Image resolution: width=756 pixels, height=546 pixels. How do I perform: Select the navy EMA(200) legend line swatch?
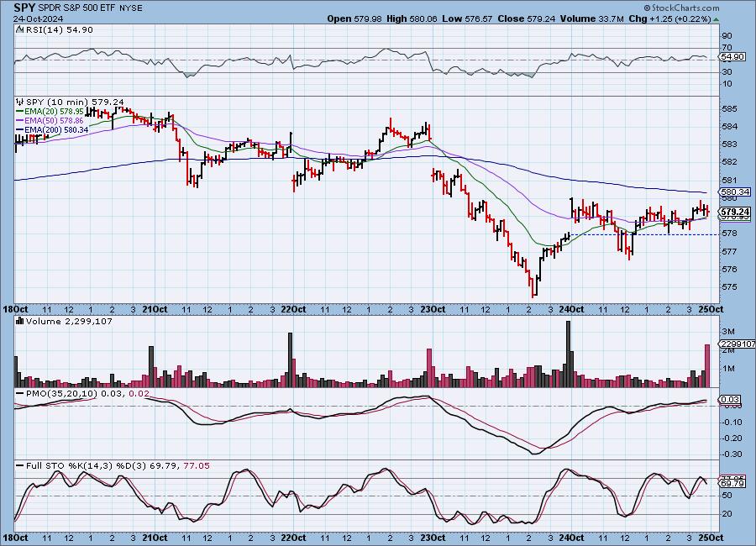tap(20, 130)
